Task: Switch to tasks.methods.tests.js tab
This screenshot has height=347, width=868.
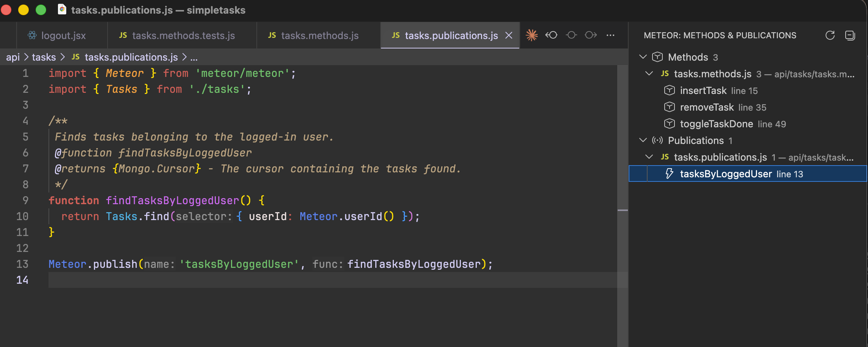Action: (x=183, y=36)
